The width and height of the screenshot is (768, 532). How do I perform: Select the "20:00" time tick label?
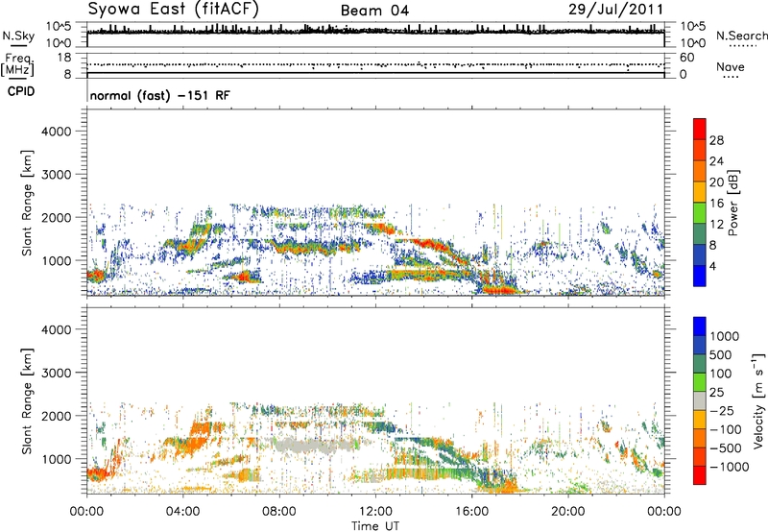point(567,512)
